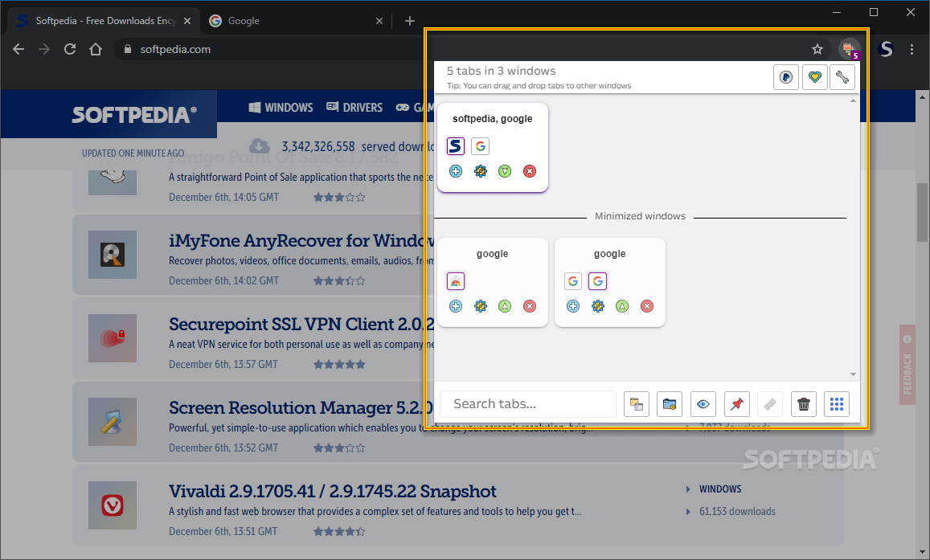
Task: Click the browser forward arrow
Action: point(44,49)
